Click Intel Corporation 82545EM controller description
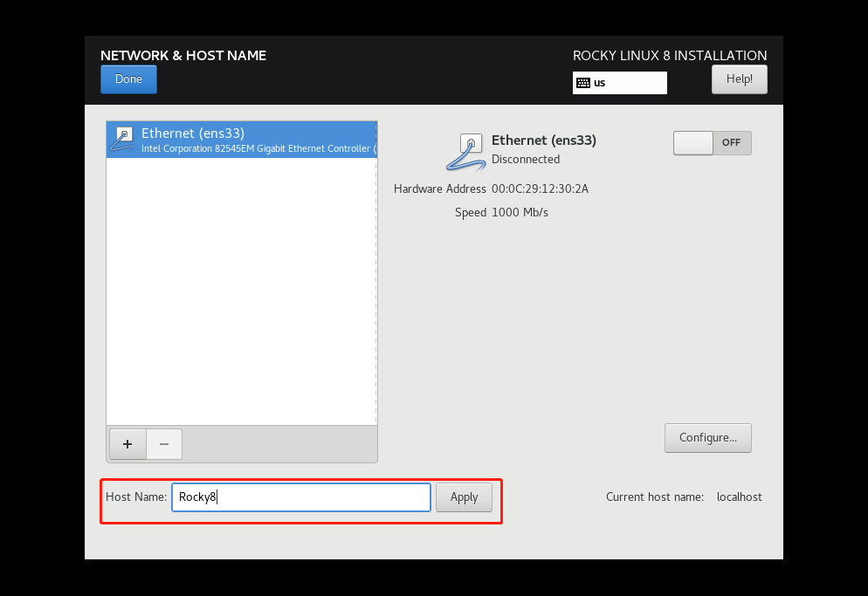The image size is (868, 596). pyautogui.click(x=258, y=148)
